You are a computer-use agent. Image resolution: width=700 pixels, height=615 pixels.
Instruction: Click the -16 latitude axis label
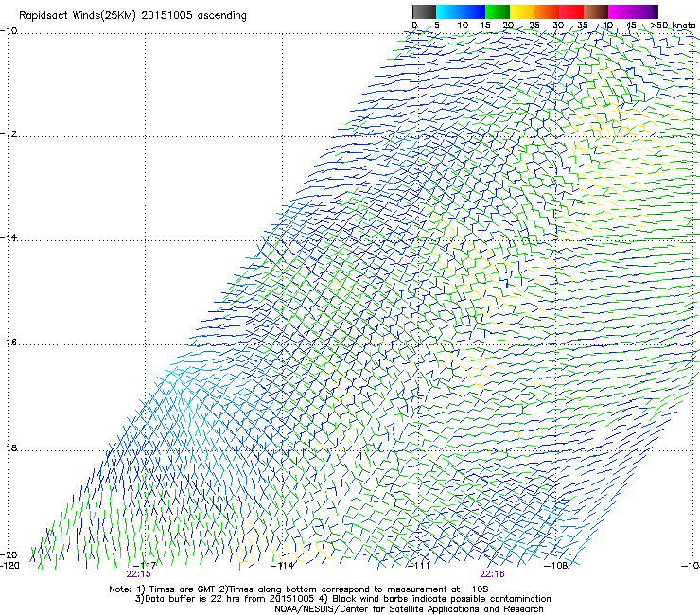[9, 343]
